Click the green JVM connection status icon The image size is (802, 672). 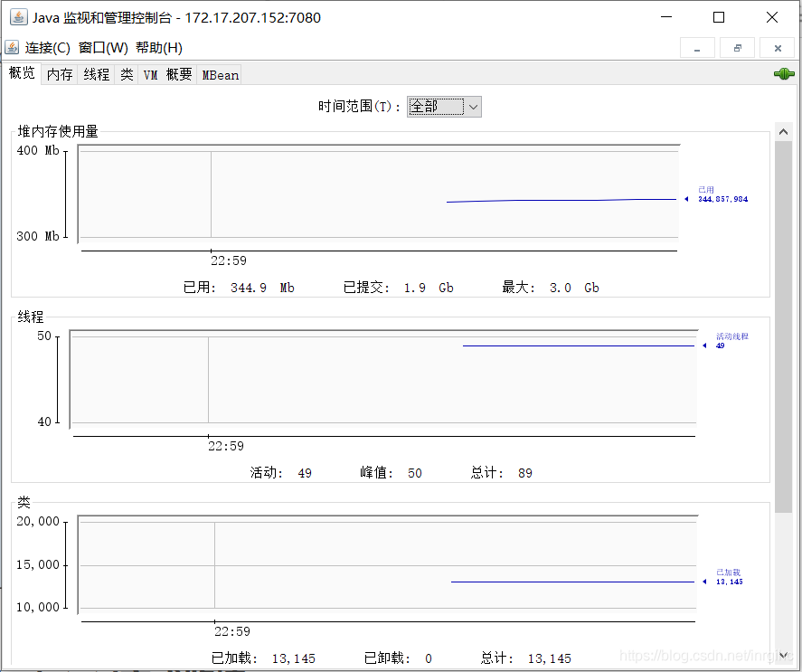coord(783,73)
